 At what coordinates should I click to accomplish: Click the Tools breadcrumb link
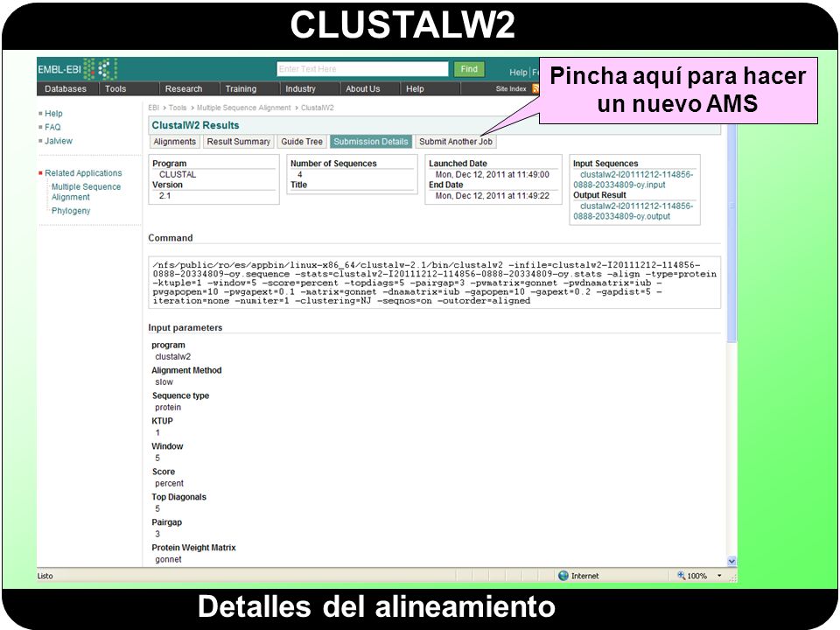pyautogui.click(x=178, y=108)
